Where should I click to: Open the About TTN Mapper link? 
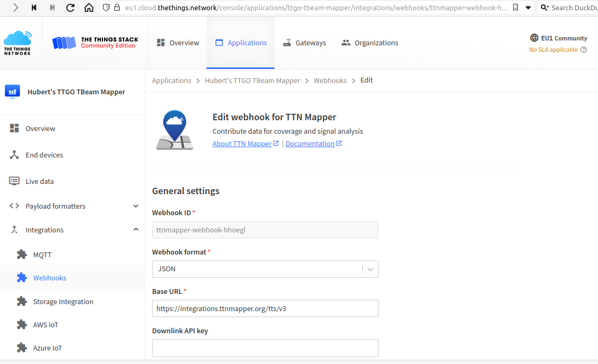click(x=245, y=143)
